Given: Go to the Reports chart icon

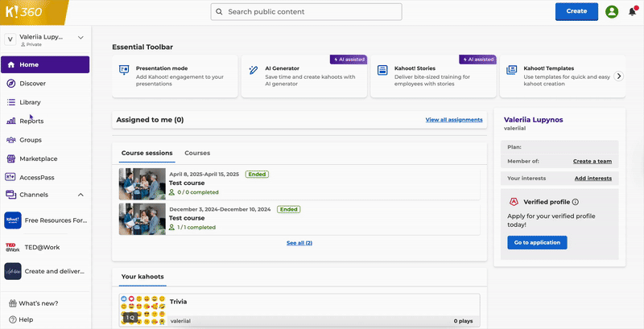Looking at the screenshot, I should [11, 121].
